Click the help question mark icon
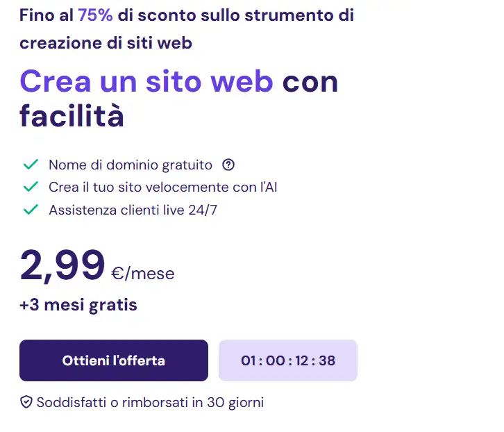 coord(228,165)
